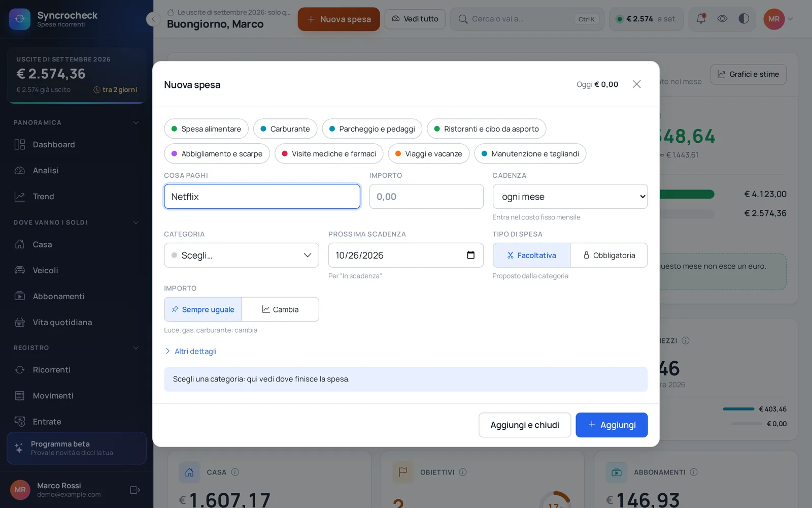This screenshot has height=508, width=812.
Task: Open the Cadenza ogni mese dropdown
Action: pos(570,197)
